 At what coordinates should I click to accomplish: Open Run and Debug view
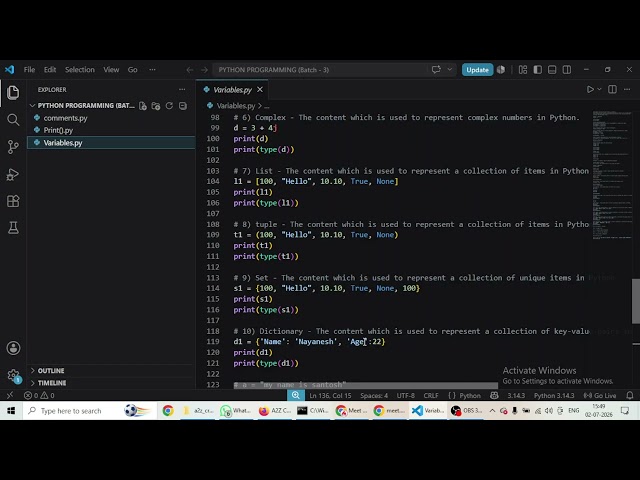[13, 174]
